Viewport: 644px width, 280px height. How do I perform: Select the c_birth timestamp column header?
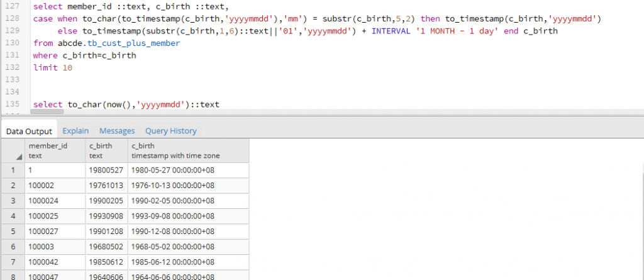point(189,150)
